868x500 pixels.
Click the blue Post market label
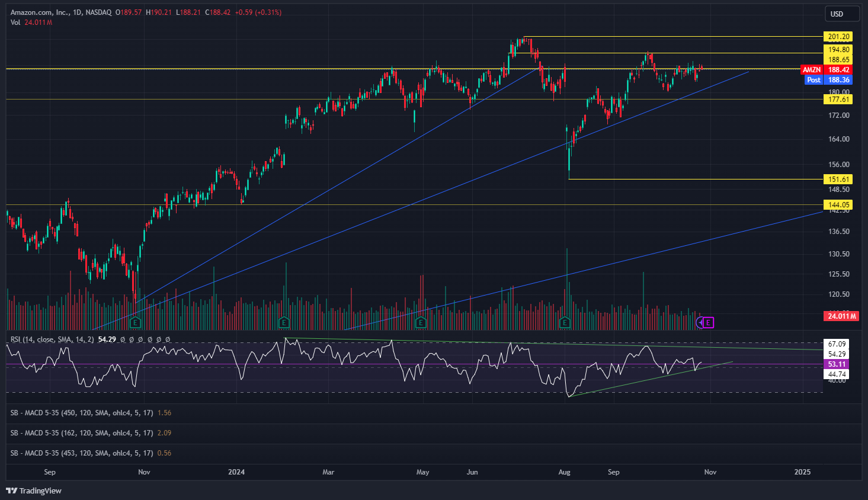point(814,80)
